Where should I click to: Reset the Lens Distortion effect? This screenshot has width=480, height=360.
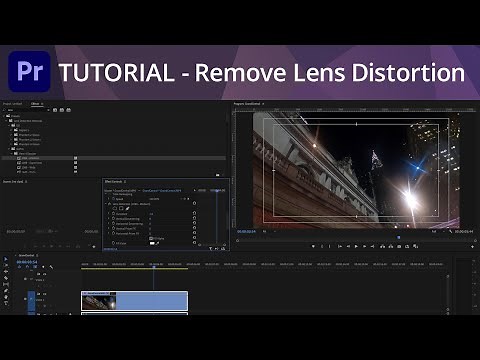[x=194, y=203]
